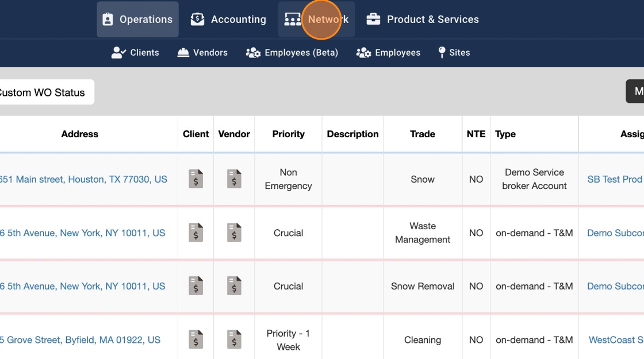The height and width of the screenshot is (359, 644).
Task: Open vendor invoice icon for Waste Management row
Action: pyautogui.click(x=234, y=233)
